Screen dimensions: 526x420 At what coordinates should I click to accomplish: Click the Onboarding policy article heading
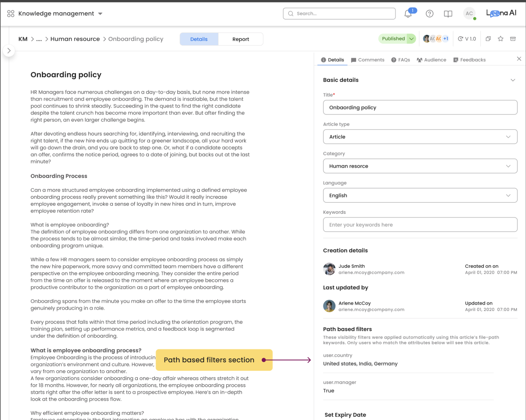pyautogui.click(x=66, y=75)
